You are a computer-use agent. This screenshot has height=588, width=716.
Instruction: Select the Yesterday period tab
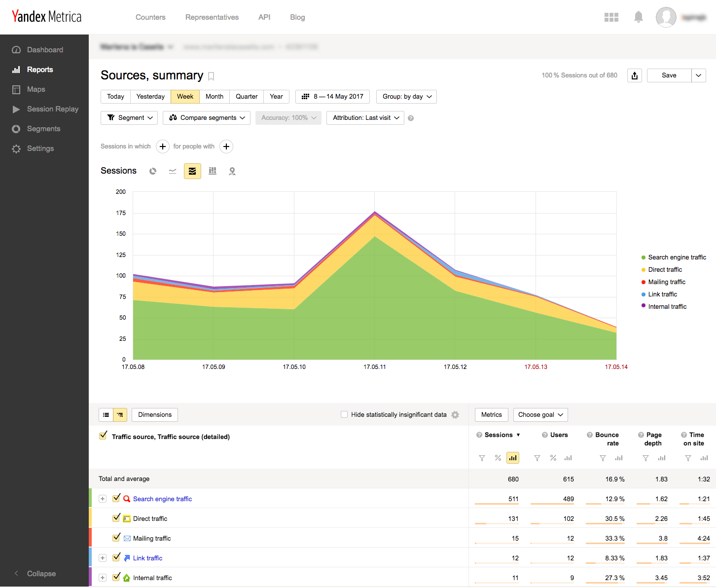point(150,97)
